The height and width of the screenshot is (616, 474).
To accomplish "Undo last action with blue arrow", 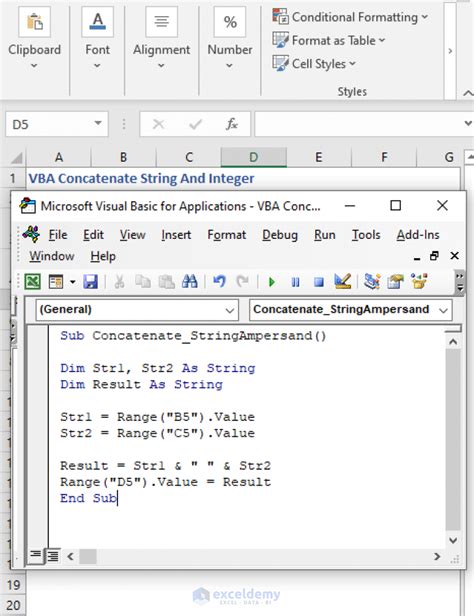I will coord(219,282).
